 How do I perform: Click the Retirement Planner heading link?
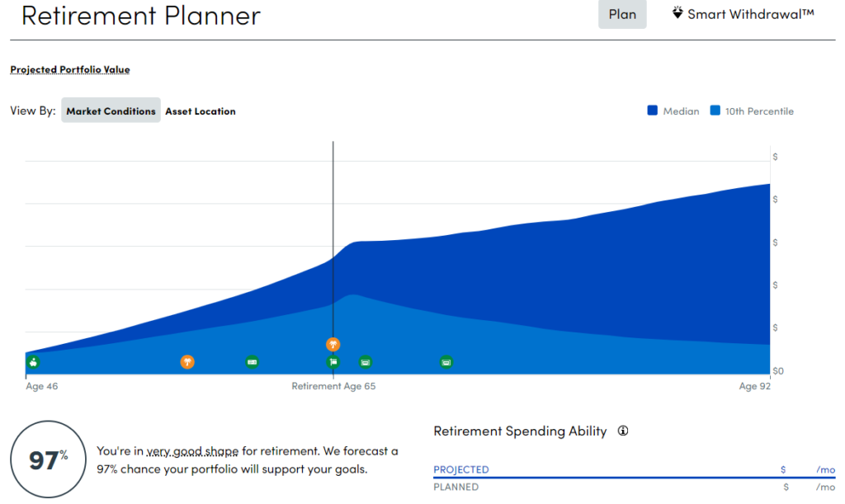tap(140, 16)
